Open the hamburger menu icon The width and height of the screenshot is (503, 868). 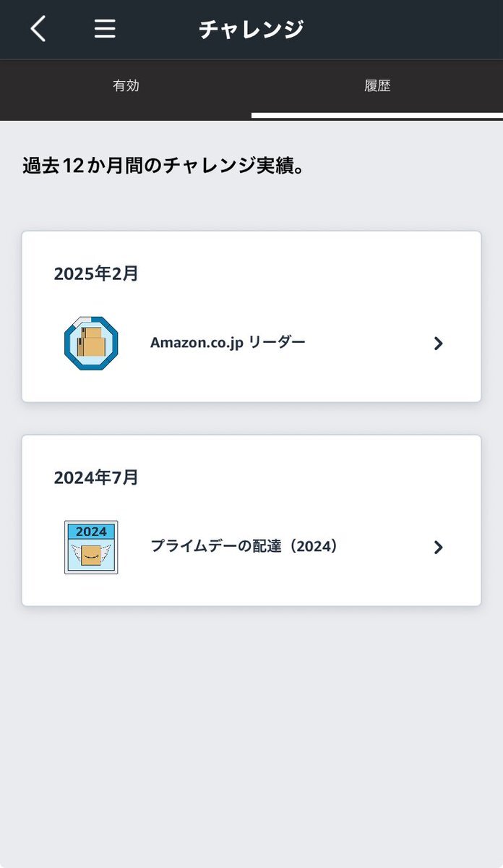coord(105,29)
